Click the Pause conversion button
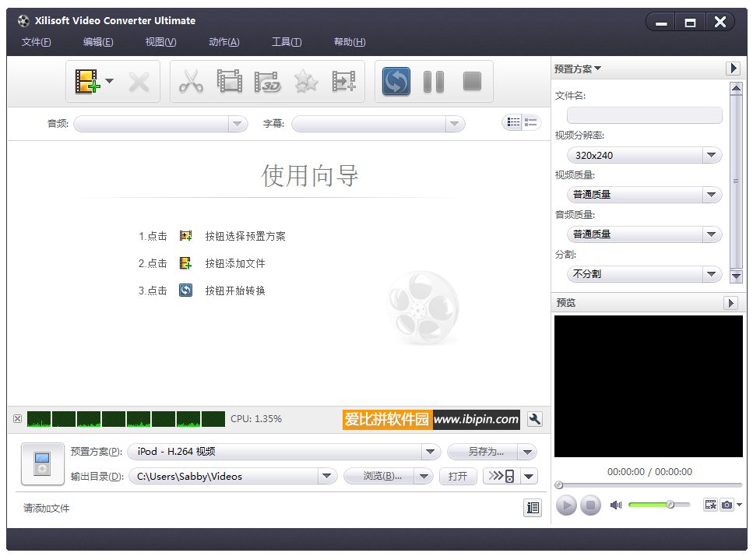 [x=434, y=82]
